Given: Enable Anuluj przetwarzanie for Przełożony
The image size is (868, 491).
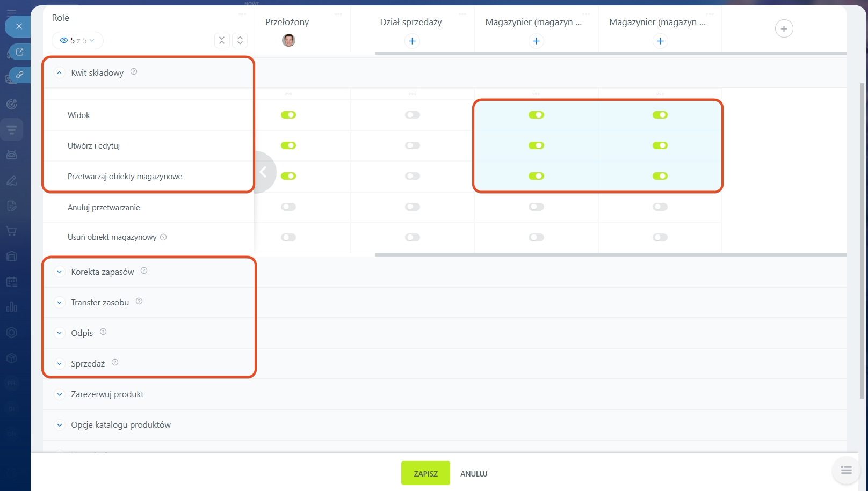Looking at the screenshot, I should click(288, 207).
